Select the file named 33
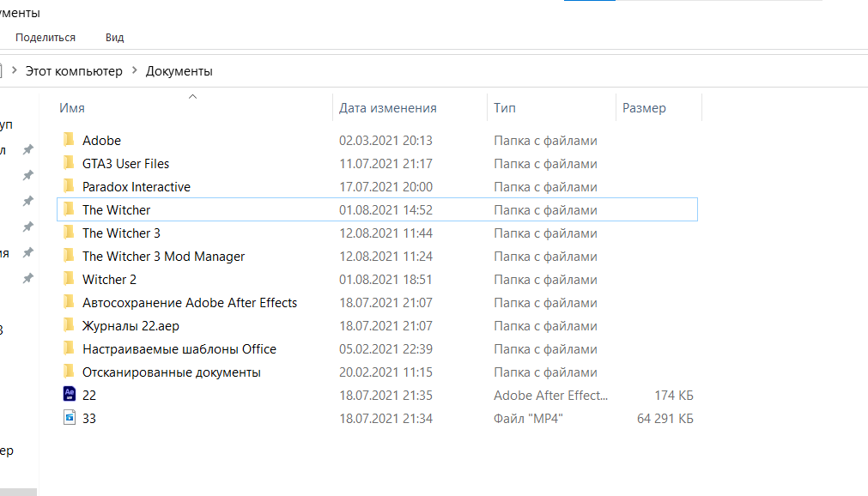This screenshot has width=868, height=496. [x=89, y=419]
